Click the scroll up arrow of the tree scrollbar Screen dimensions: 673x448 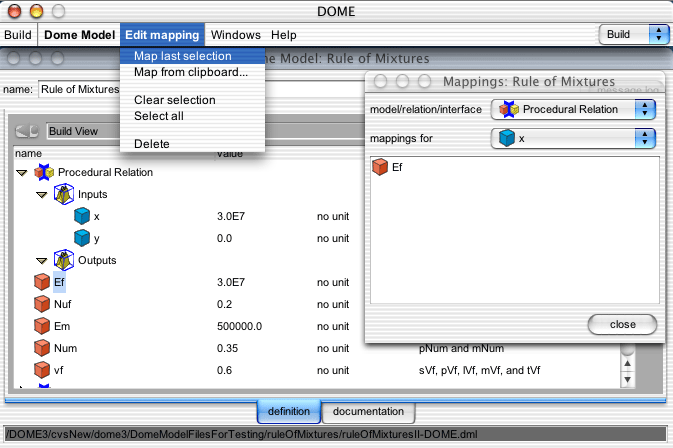coord(628,364)
